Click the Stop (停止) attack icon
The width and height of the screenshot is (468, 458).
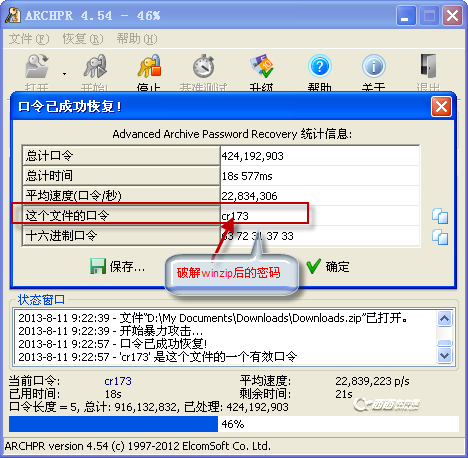149,66
